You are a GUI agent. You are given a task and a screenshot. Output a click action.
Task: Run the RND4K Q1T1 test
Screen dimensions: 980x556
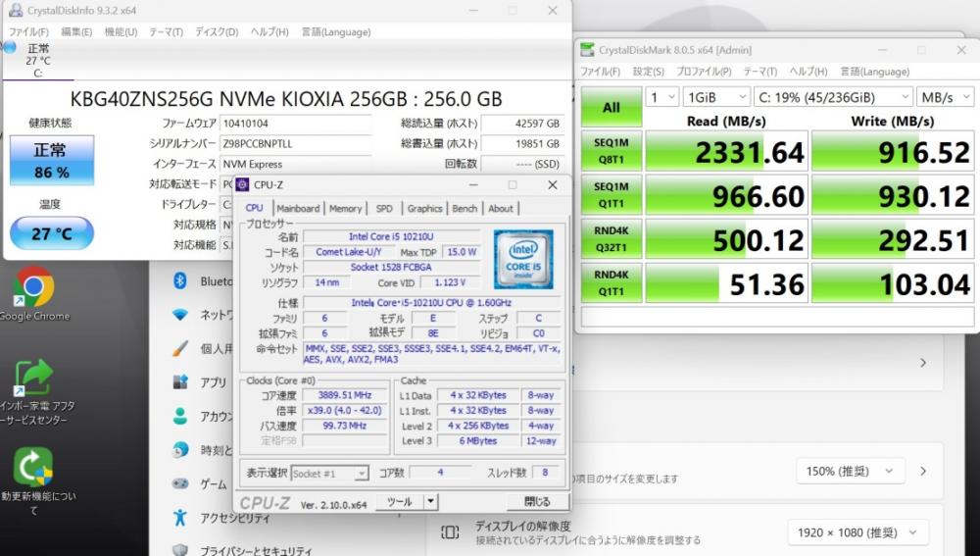pyautogui.click(x=612, y=282)
